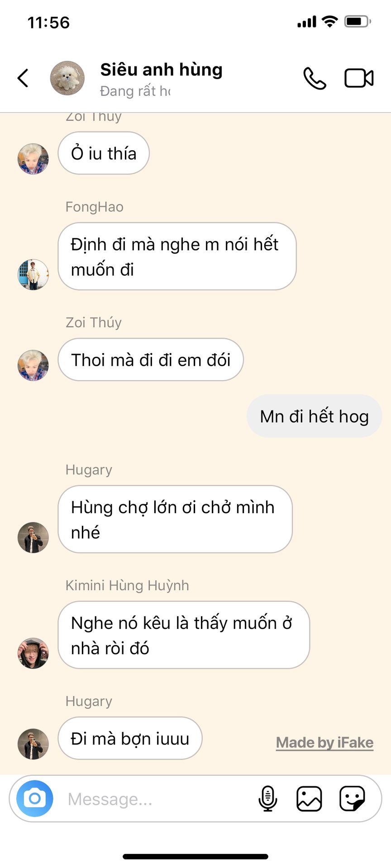The width and height of the screenshot is (391, 868).
Task: Open the Made by iFake link
Action: [x=324, y=742]
